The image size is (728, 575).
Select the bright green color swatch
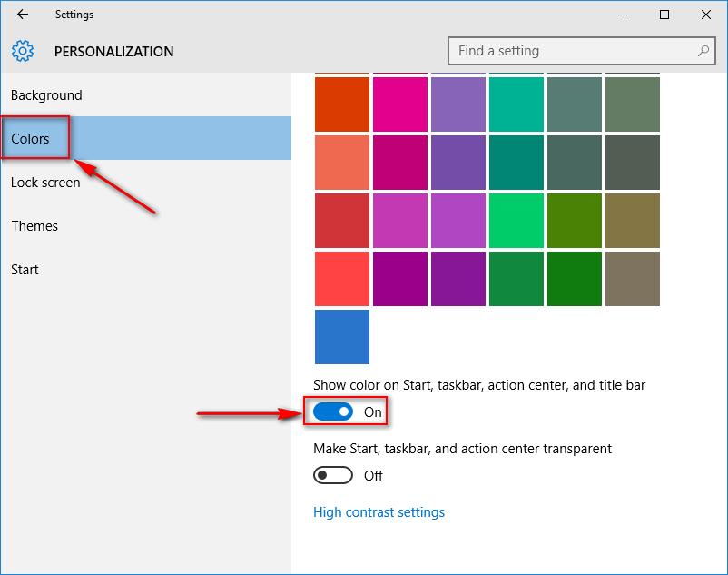coord(516,221)
